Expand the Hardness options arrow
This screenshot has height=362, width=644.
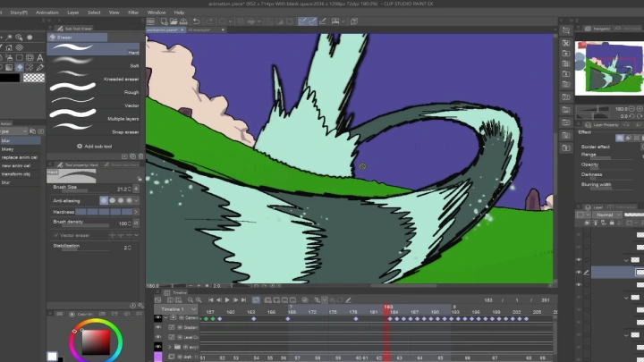pos(136,212)
